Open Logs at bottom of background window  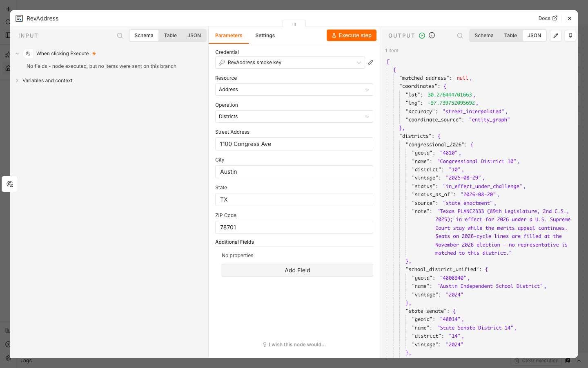pos(26,361)
